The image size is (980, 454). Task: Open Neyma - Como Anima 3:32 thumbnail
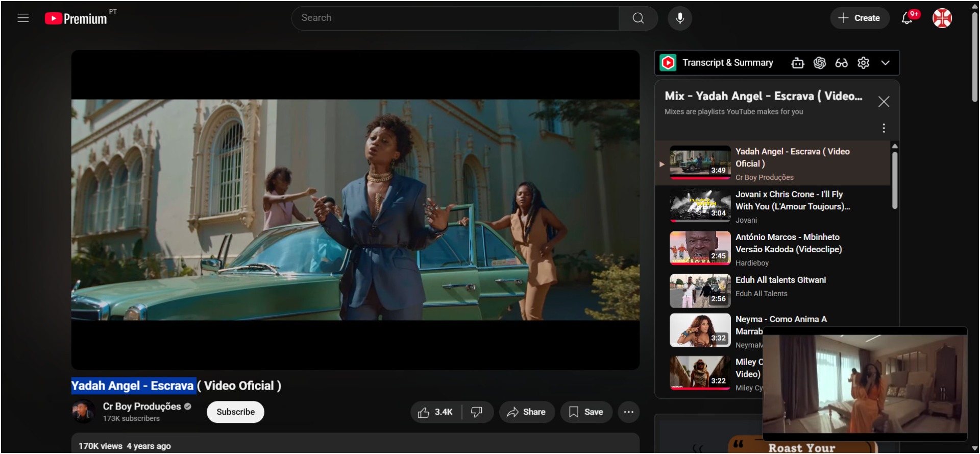point(700,330)
